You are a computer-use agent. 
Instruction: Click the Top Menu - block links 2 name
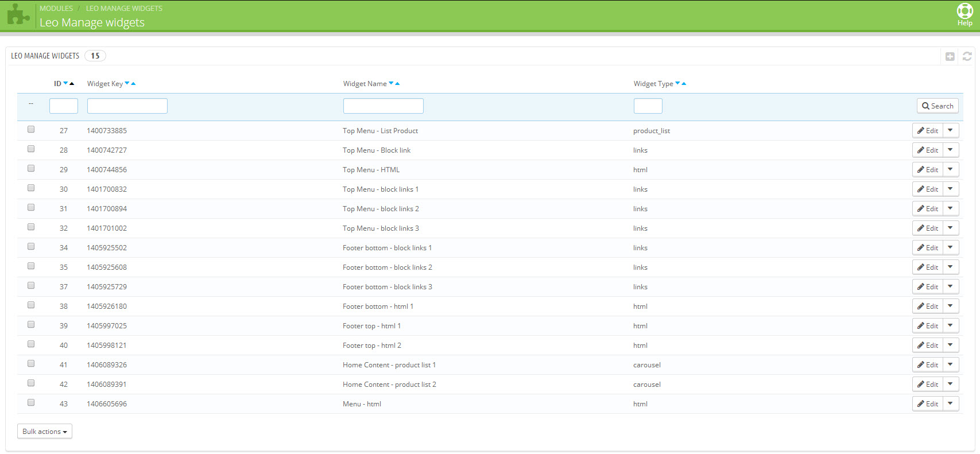coord(381,209)
